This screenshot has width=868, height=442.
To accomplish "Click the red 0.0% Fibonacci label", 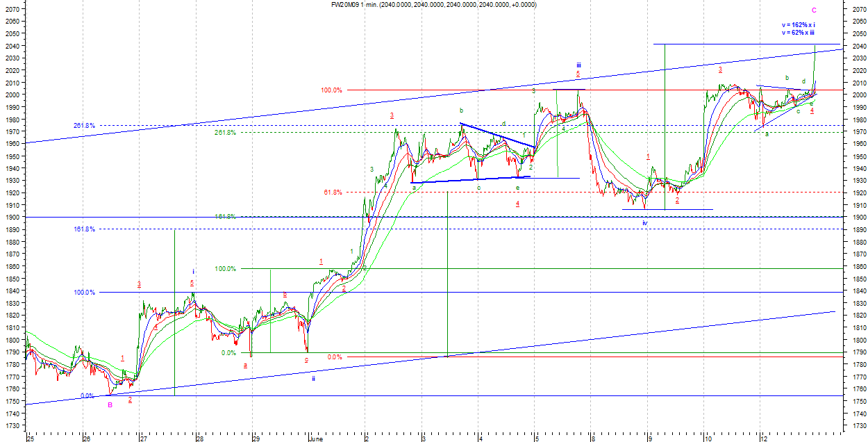I will (x=334, y=357).
